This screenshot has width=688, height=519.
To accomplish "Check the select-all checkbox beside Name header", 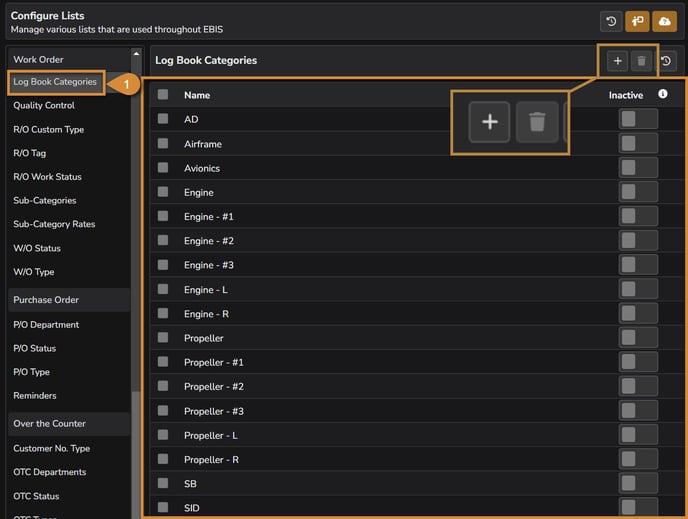I will point(163,95).
